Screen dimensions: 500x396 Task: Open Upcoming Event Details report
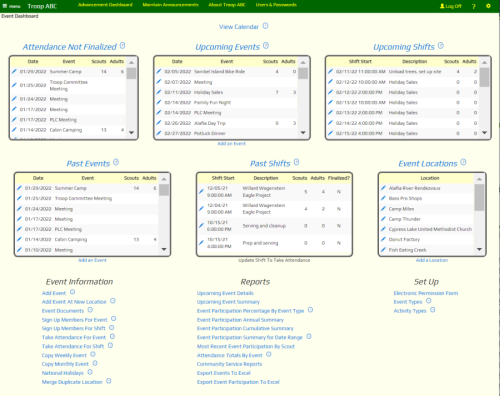click(x=225, y=293)
